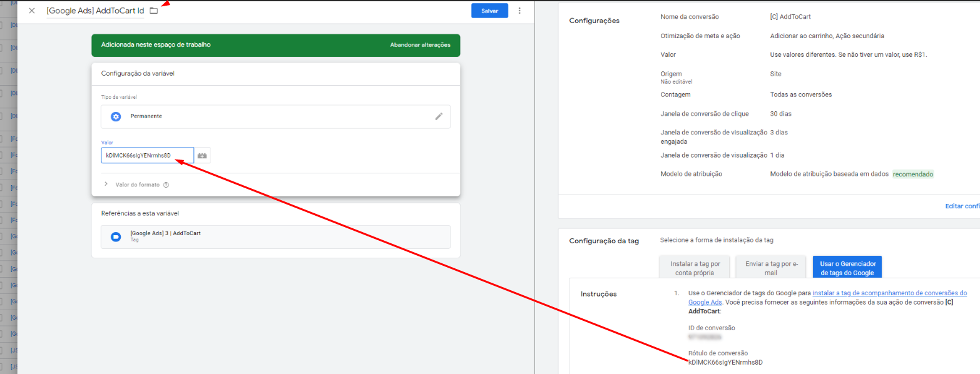Screen dimensions: 980x374
Task: Close the variable editor with the X icon
Action: click(32, 11)
